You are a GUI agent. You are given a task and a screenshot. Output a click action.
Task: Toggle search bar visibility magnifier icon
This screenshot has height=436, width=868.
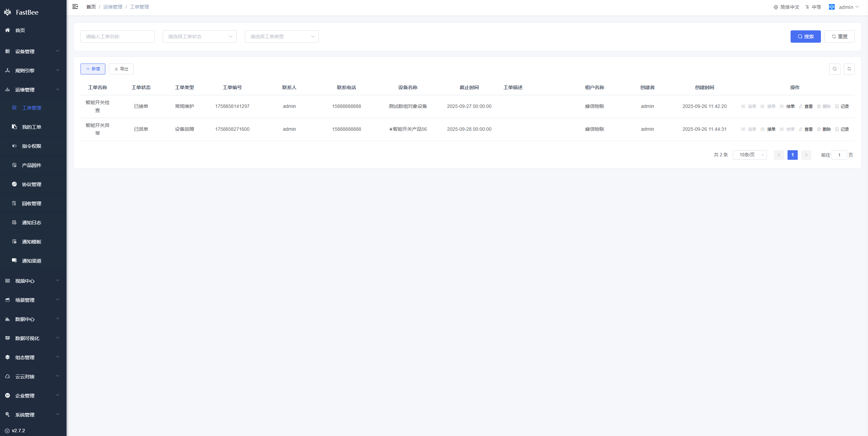[x=834, y=69]
